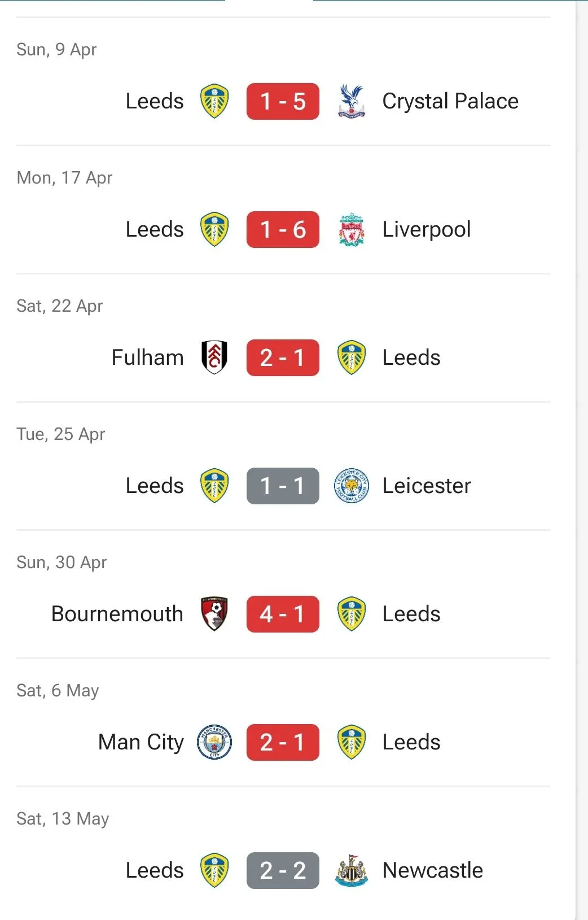Screen dimensions: 588x920
Task: Click Leeds crest in the Fulham match
Action: coord(352,357)
